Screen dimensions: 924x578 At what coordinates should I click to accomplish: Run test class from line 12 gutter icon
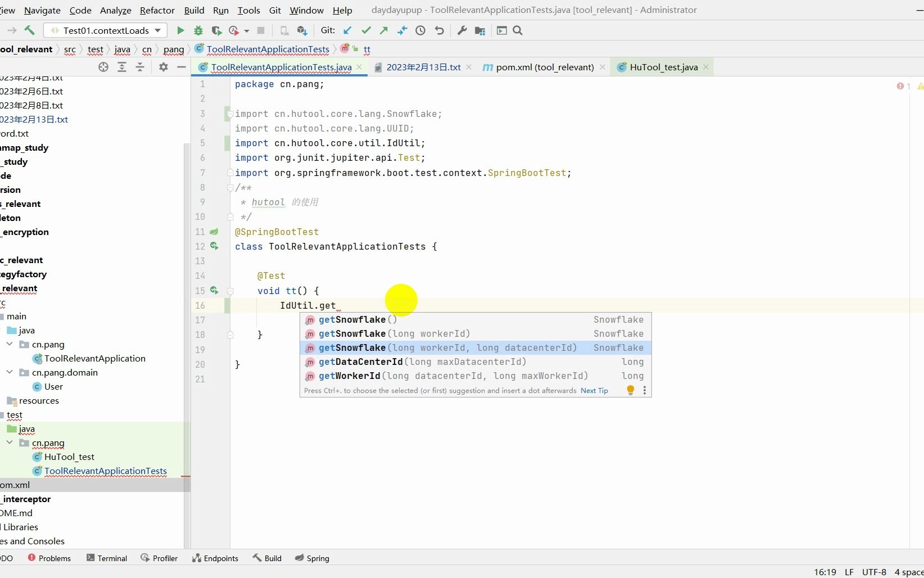(x=214, y=246)
